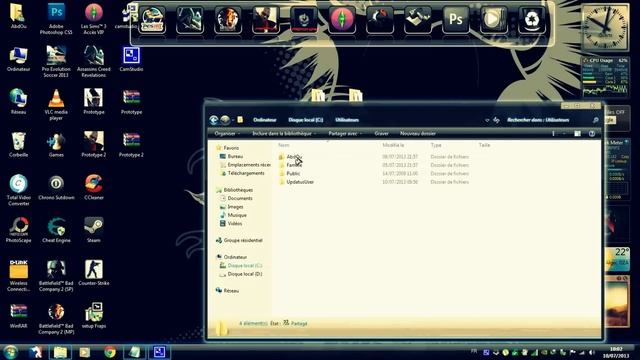Go forward in the Explorer window
The image size is (640, 360).
click(x=225, y=120)
